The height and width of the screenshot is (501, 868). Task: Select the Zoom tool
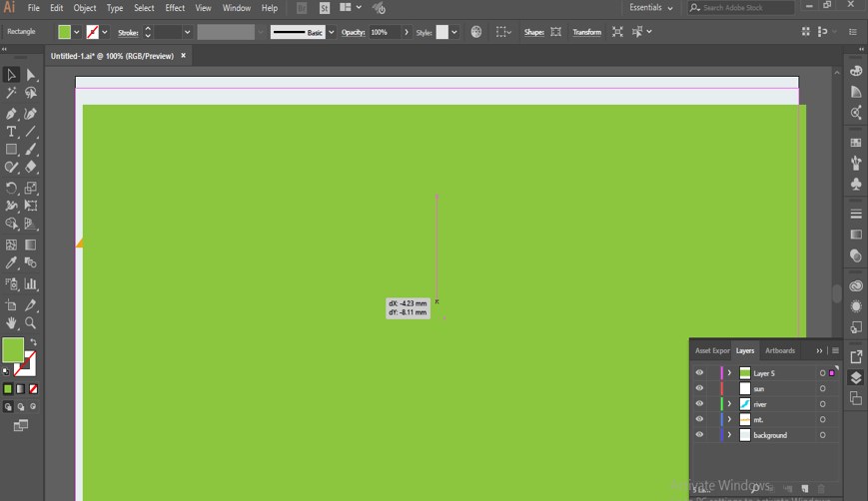point(30,323)
